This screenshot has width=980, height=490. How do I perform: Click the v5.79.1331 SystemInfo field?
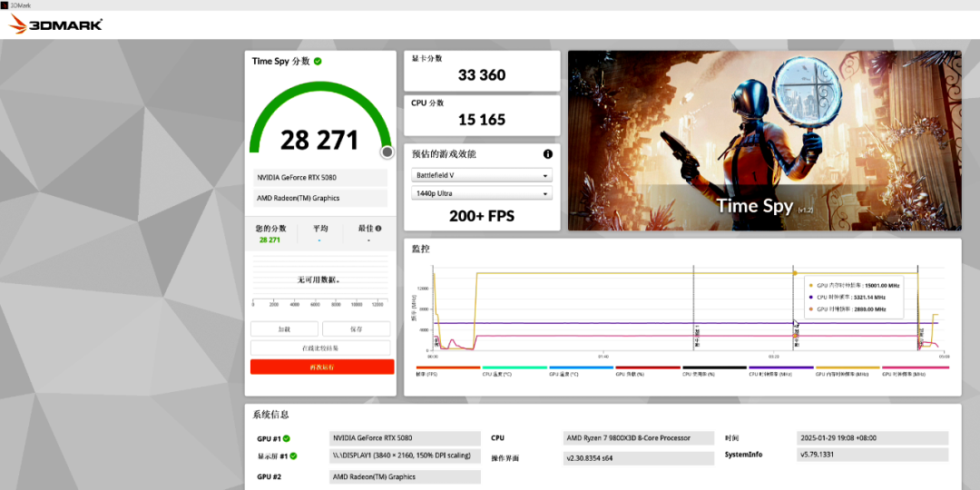click(873, 455)
